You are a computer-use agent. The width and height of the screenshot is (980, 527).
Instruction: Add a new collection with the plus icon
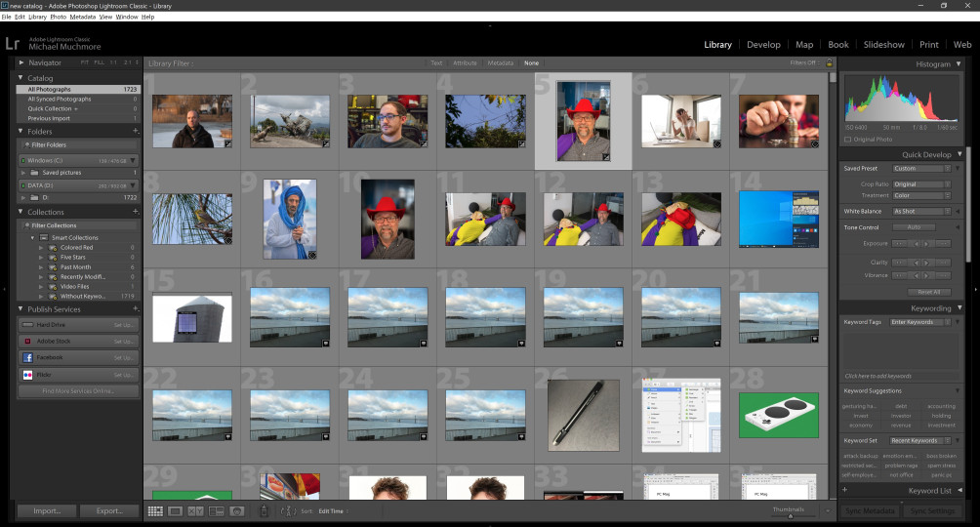(x=135, y=212)
